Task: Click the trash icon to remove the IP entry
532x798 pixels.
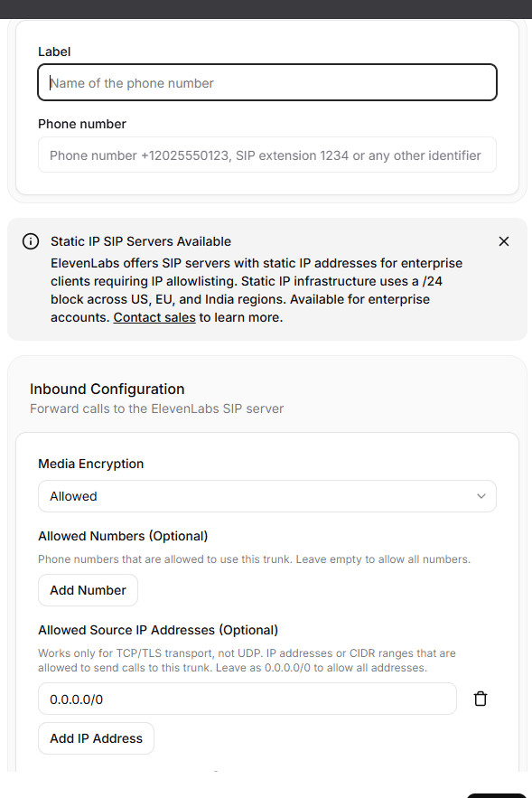Action: click(481, 699)
